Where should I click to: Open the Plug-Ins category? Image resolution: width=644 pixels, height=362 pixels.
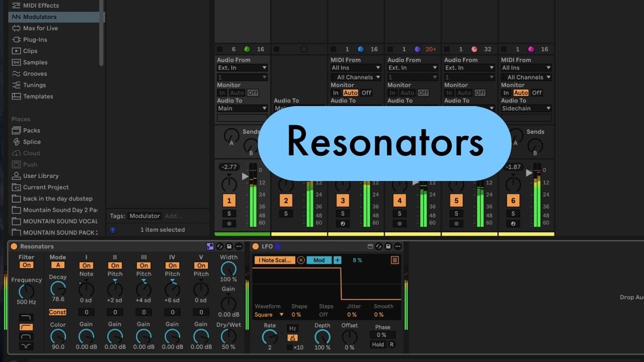pos(35,40)
